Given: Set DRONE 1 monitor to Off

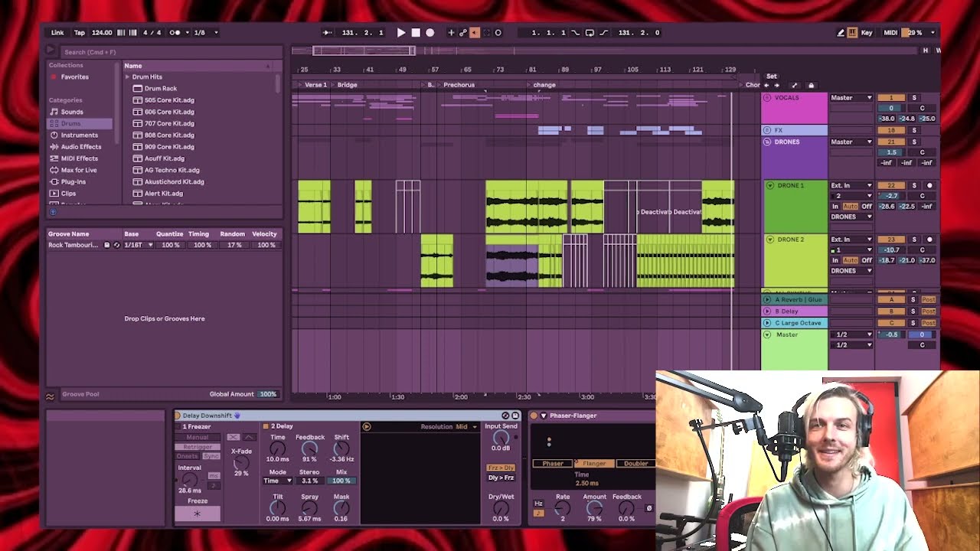Looking at the screenshot, I should pos(867,207).
